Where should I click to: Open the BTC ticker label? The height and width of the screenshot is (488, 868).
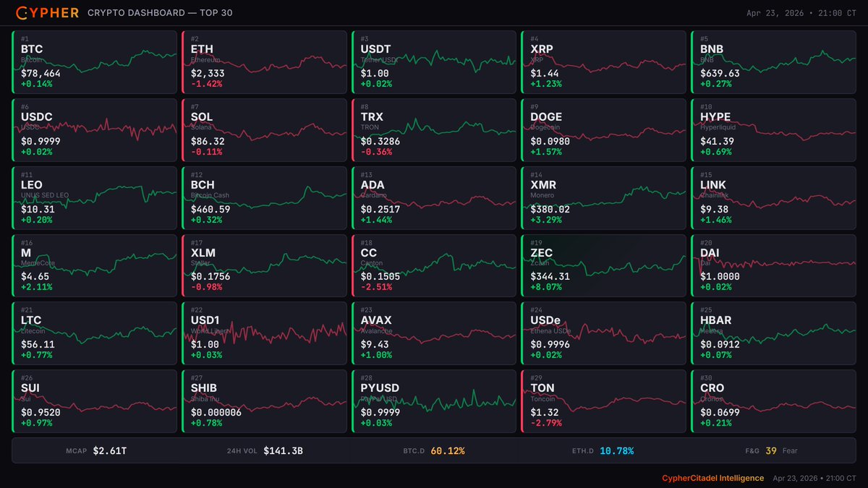(x=32, y=49)
